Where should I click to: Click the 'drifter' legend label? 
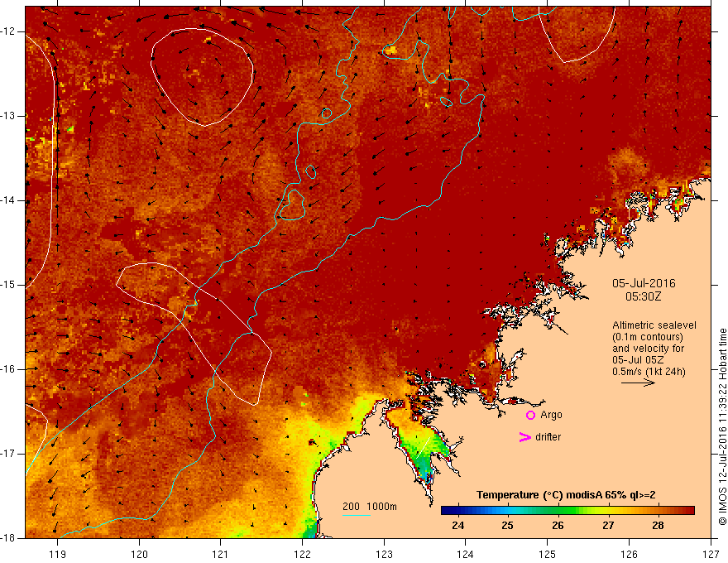pyautogui.click(x=548, y=437)
